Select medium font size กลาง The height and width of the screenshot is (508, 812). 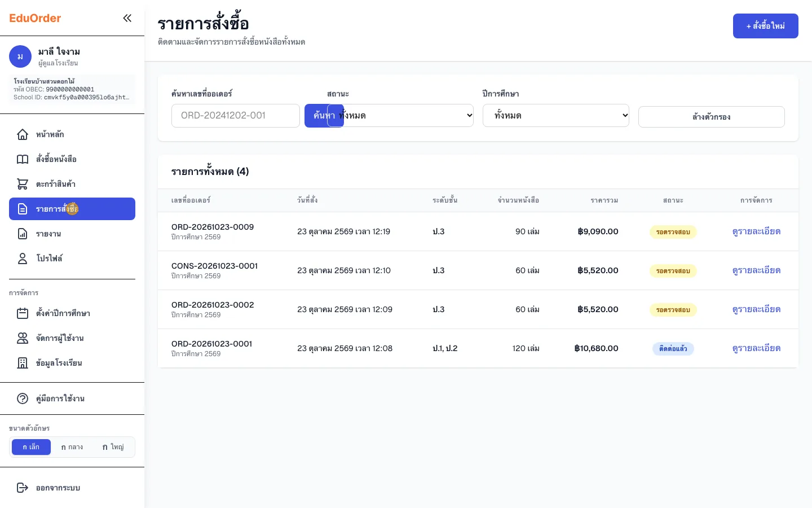coord(72,447)
